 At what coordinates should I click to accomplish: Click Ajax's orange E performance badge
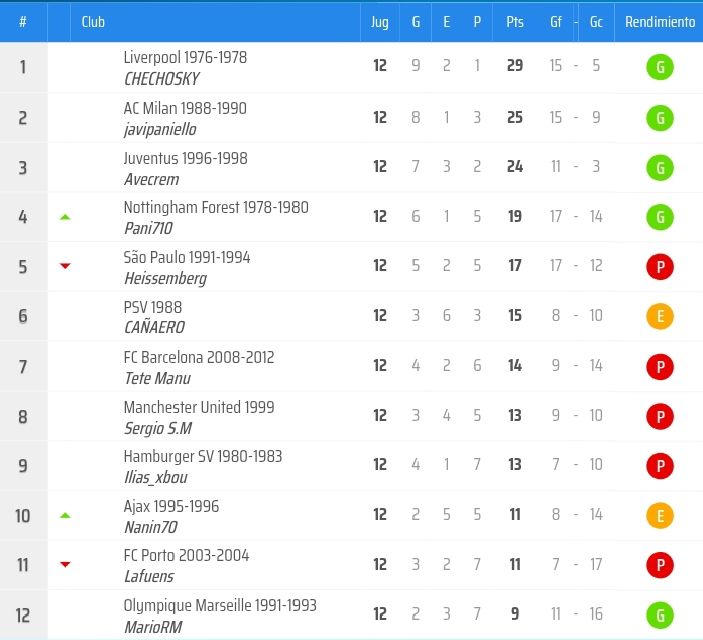(659, 516)
